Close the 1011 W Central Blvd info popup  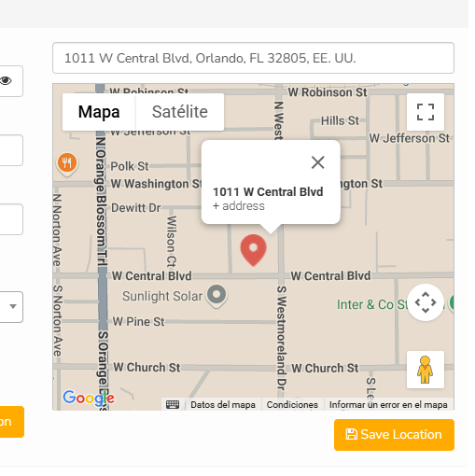pos(318,162)
